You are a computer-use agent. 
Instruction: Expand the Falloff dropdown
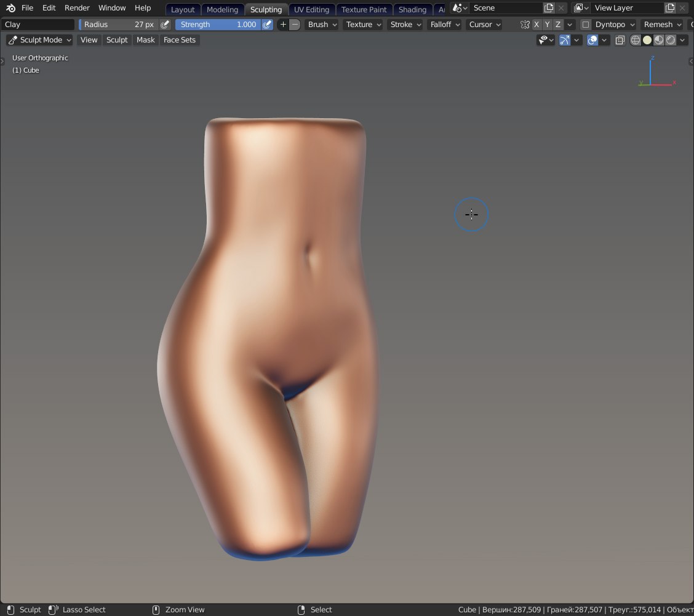click(444, 25)
